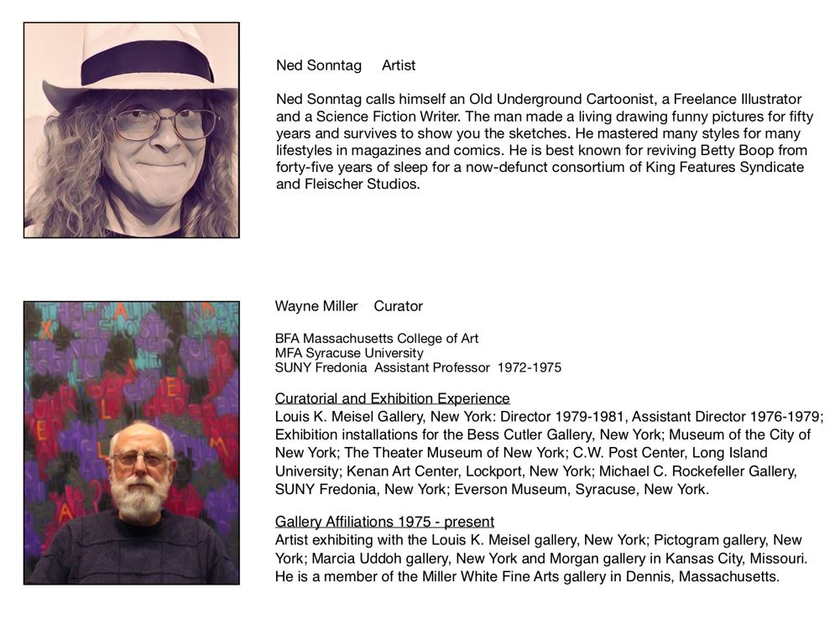Click the "Curator" title label
The height and width of the screenshot is (619, 840).
(399, 306)
